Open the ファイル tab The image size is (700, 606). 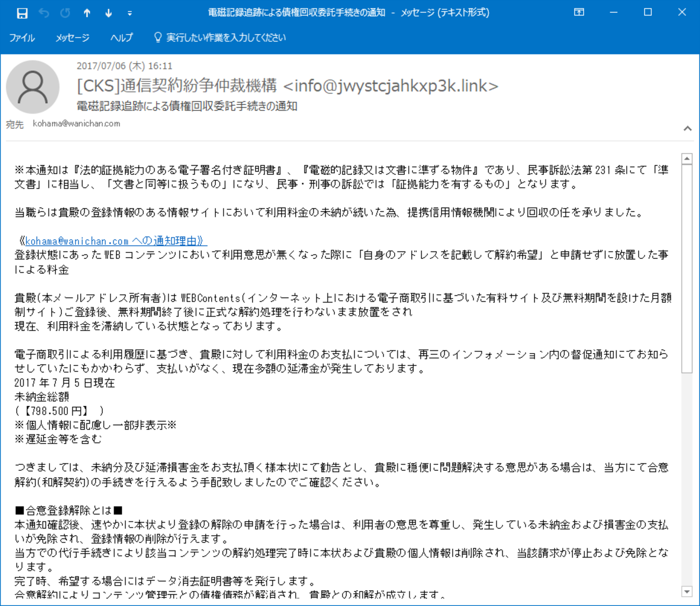(22, 38)
